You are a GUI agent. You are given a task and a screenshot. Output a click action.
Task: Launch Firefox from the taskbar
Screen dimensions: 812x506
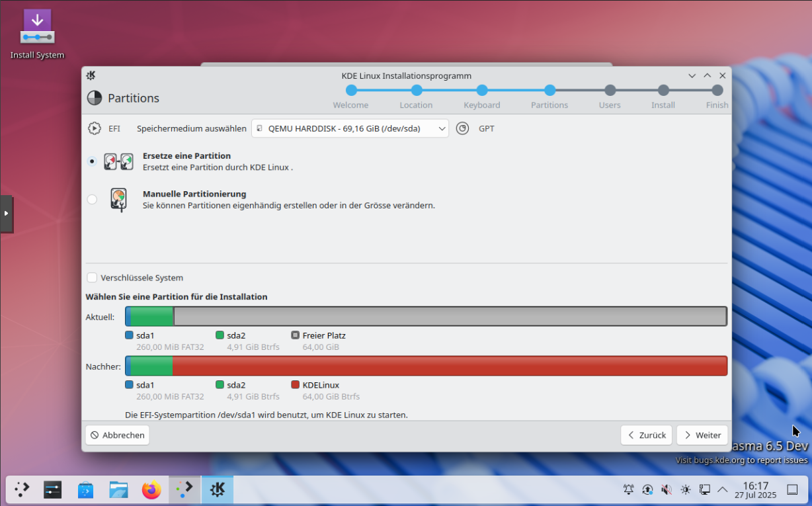[x=151, y=489]
